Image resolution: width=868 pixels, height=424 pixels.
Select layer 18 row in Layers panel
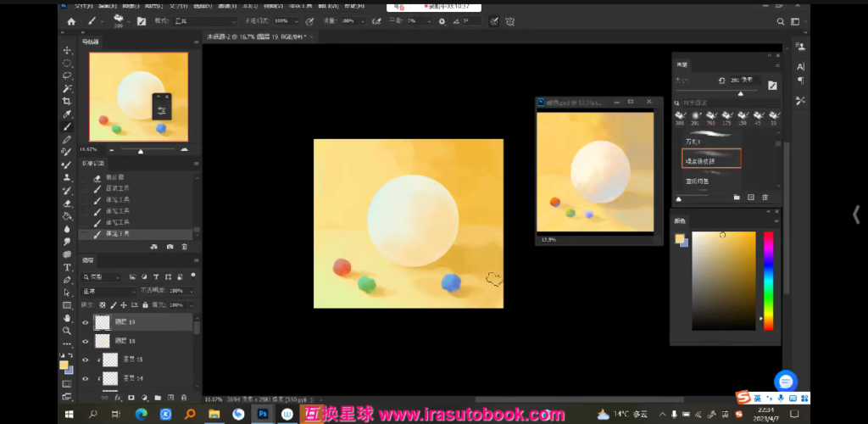[x=136, y=341]
